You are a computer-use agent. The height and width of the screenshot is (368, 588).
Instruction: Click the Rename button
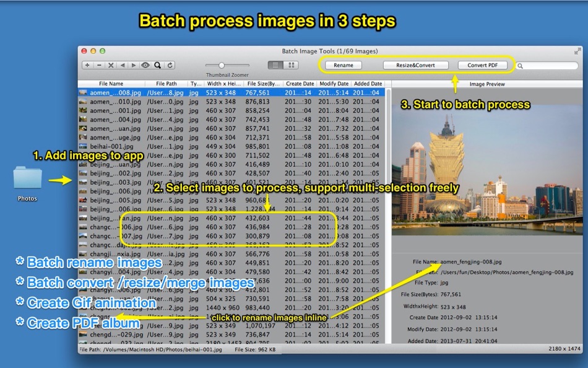pyautogui.click(x=344, y=65)
